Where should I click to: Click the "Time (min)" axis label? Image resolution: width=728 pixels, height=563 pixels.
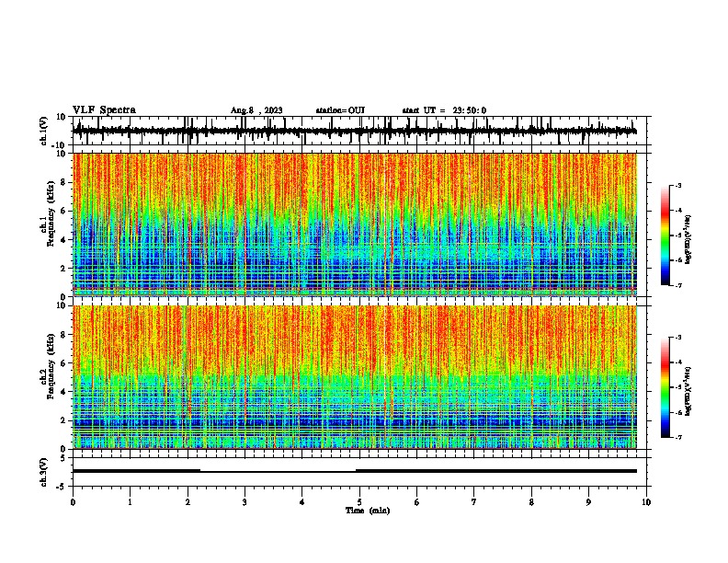click(368, 511)
